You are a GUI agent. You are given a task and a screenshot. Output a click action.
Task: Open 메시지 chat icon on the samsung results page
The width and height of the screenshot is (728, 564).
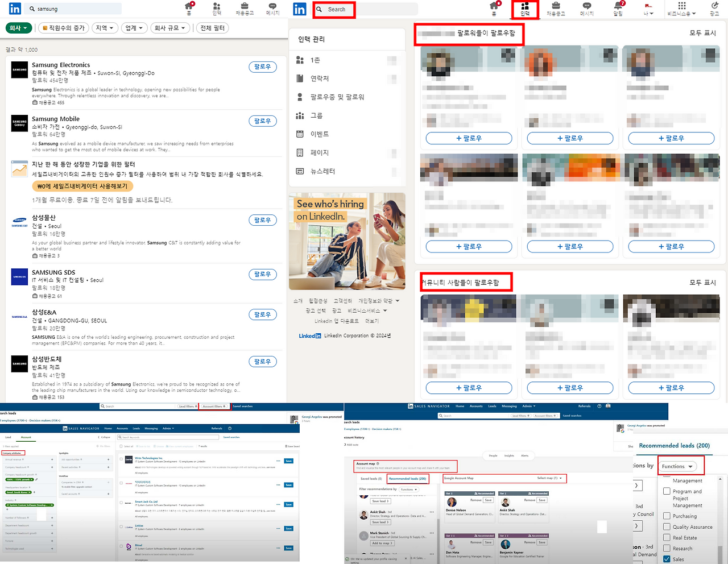tap(272, 8)
